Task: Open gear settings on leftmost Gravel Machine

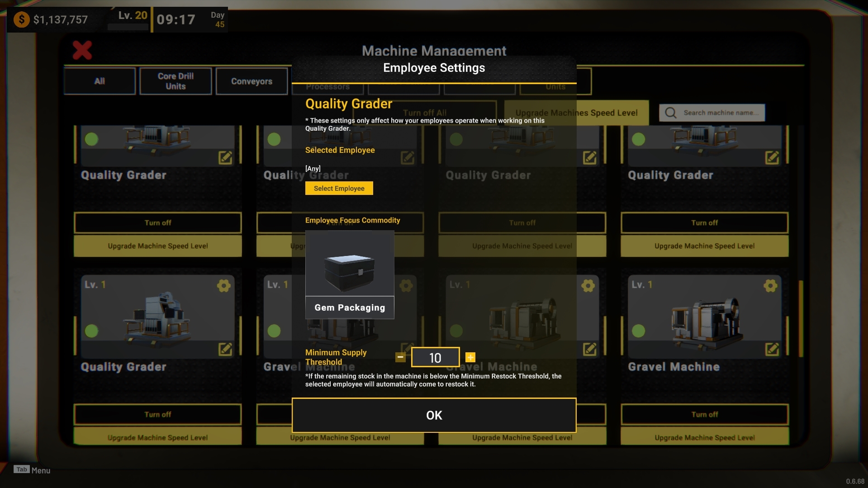Action: click(x=406, y=285)
